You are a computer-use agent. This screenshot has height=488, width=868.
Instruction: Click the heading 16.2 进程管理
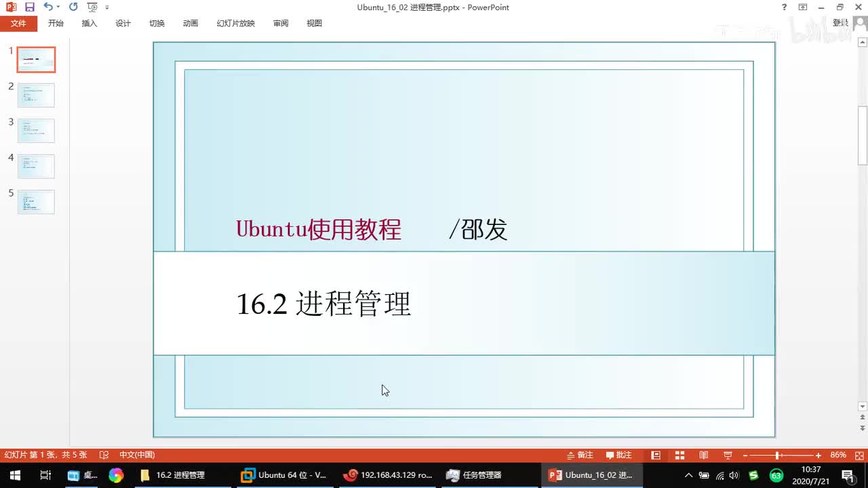tap(323, 304)
